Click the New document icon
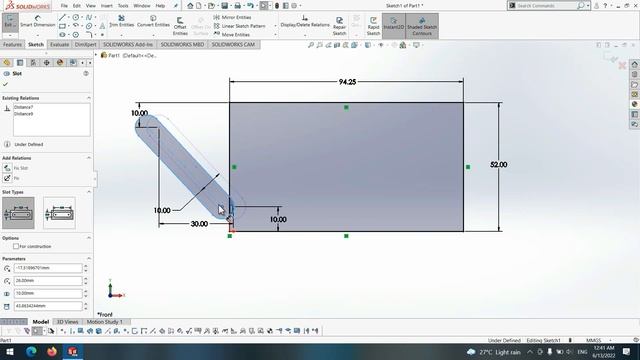The height and width of the screenshot is (360, 640). click(199, 6)
